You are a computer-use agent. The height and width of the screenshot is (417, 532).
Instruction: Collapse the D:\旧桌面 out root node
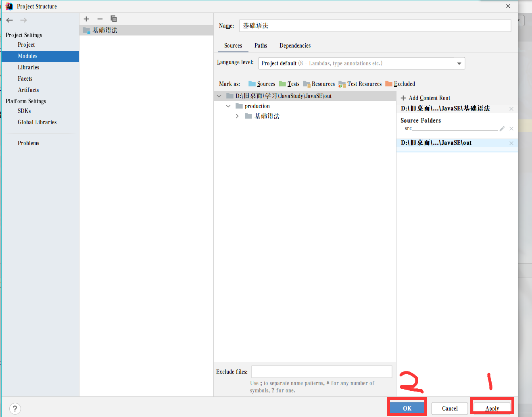(219, 96)
